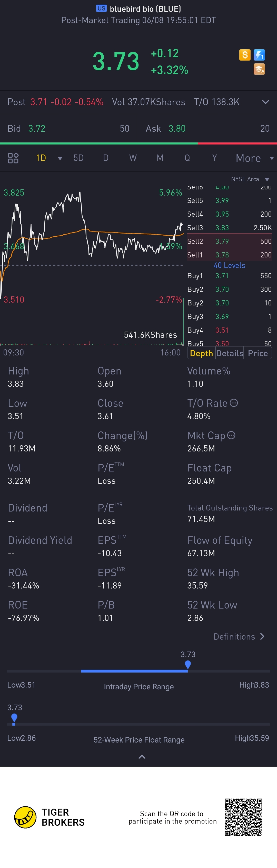This screenshot has height=868, width=277.
Task: Open the T/O Rate info icon
Action: [234, 403]
